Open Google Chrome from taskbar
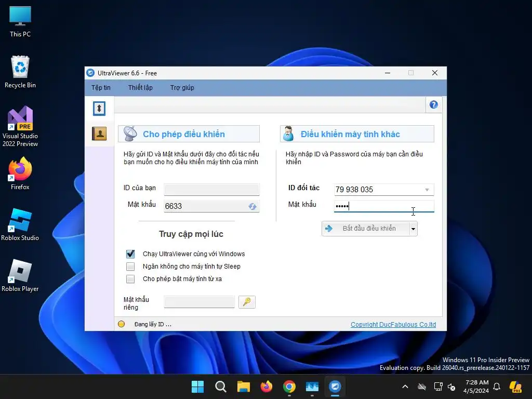This screenshot has height=399, width=532. [289, 387]
